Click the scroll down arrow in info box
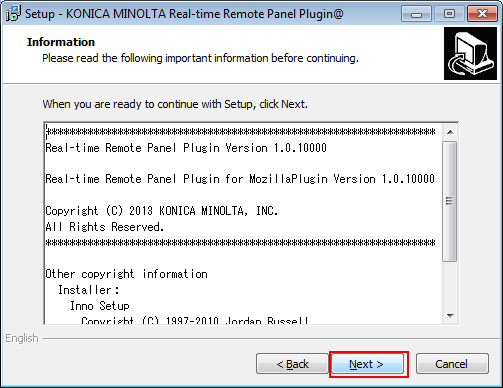 pyautogui.click(x=450, y=315)
